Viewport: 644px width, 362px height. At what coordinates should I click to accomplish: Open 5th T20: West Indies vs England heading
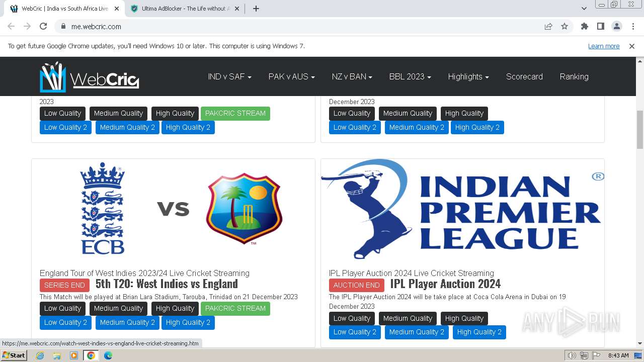167,284
